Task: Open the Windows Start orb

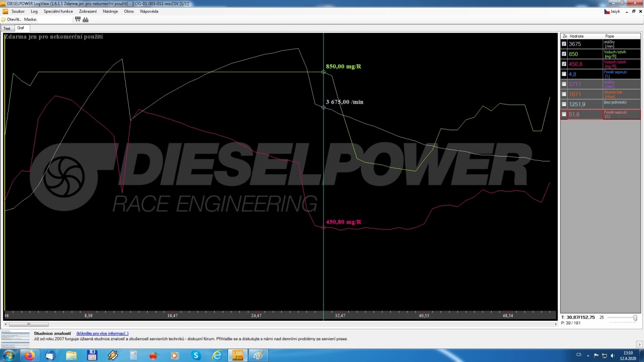Action: pyautogui.click(x=9, y=355)
